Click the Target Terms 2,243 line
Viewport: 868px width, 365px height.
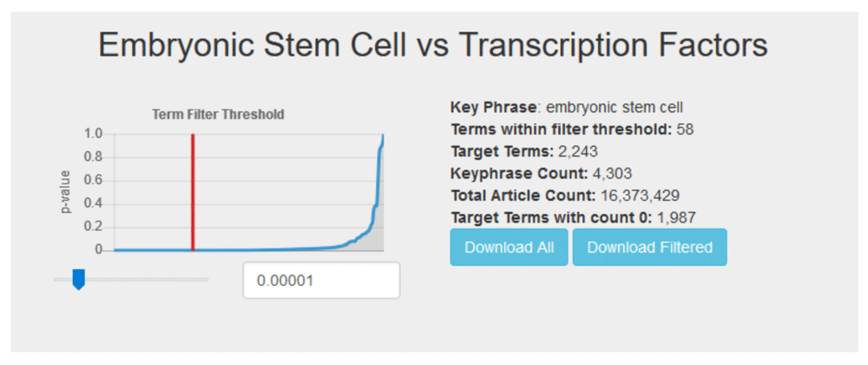click(x=524, y=151)
